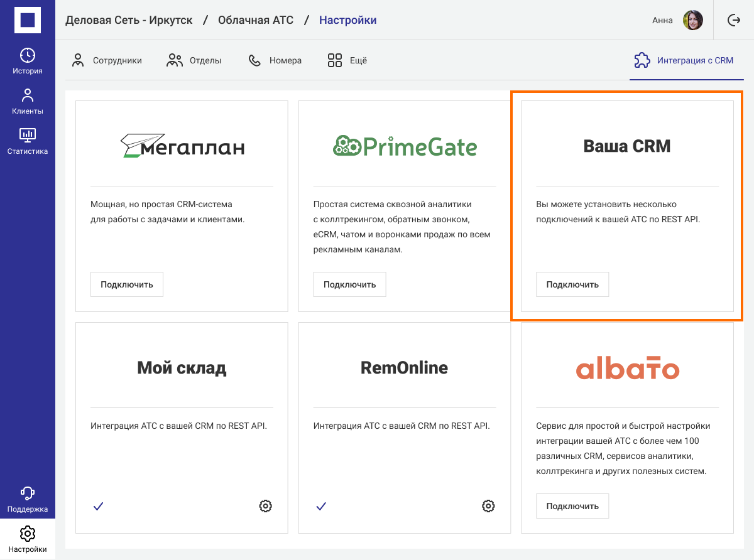
Task: Go to Клиенты section in sidebar
Action: pyautogui.click(x=27, y=96)
